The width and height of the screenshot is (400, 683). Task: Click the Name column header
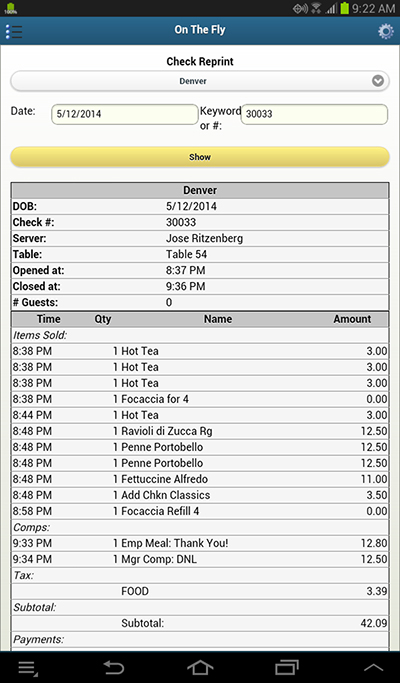click(218, 319)
